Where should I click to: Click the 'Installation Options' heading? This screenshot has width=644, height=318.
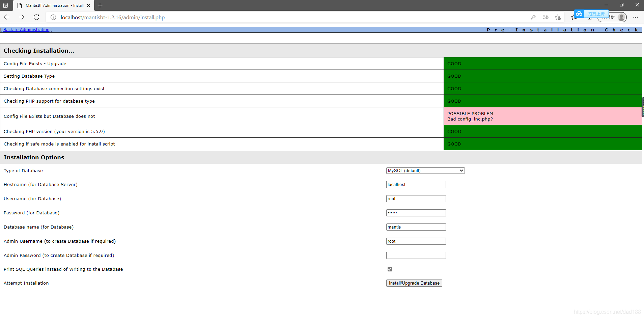pyautogui.click(x=34, y=157)
